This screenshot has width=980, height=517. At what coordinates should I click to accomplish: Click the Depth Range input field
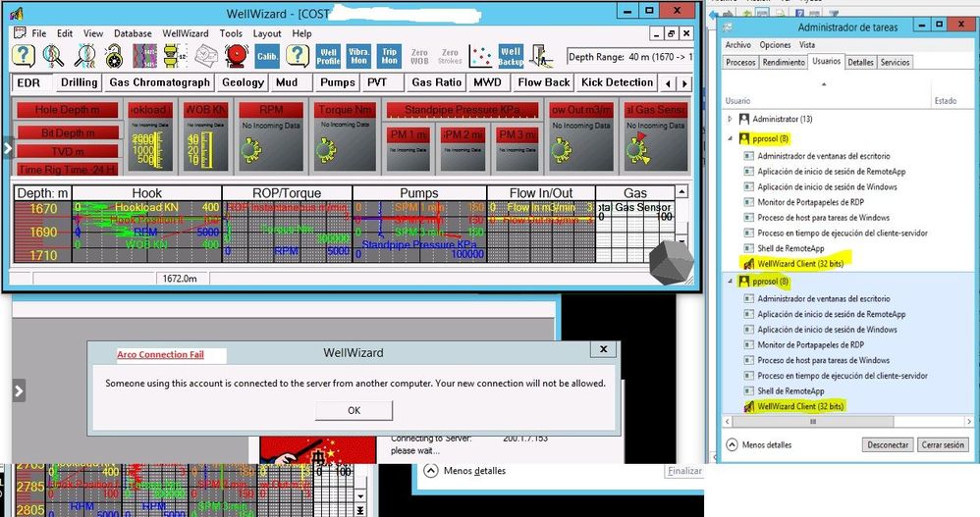click(x=630, y=57)
